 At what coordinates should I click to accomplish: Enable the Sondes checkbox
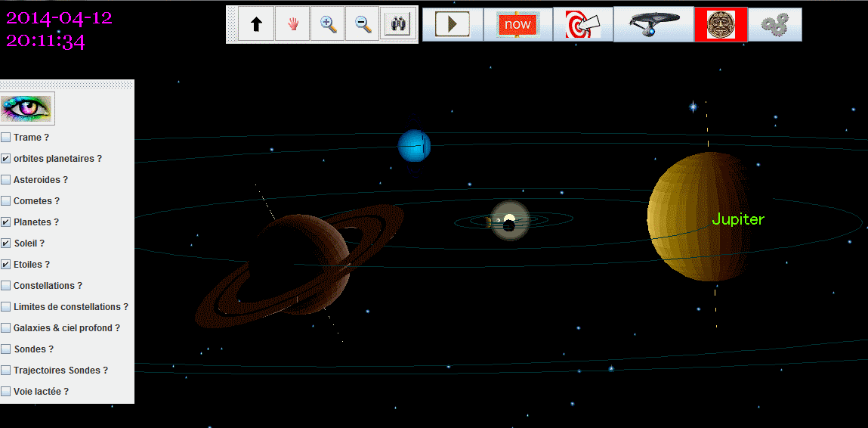point(5,349)
